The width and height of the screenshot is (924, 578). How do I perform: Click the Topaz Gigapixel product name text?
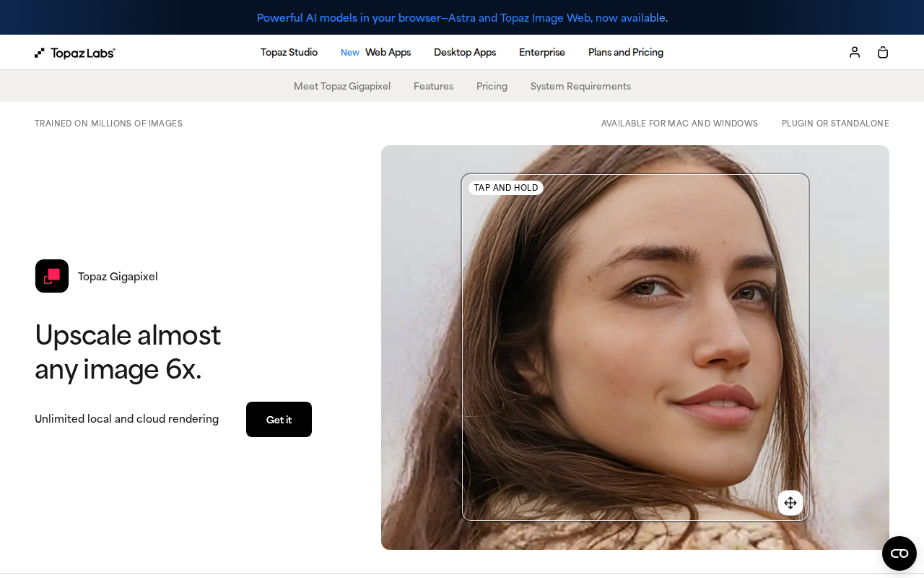pyautogui.click(x=118, y=276)
